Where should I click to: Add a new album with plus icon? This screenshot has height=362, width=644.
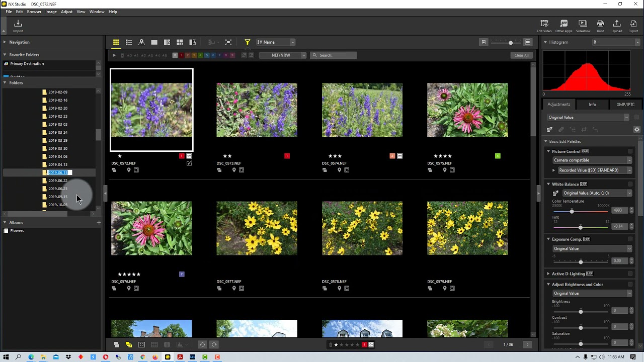pyautogui.click(x=99, y=222)
